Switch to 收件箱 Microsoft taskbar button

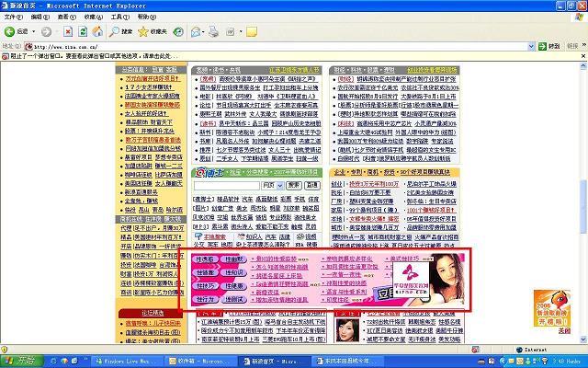coord(200,361)
